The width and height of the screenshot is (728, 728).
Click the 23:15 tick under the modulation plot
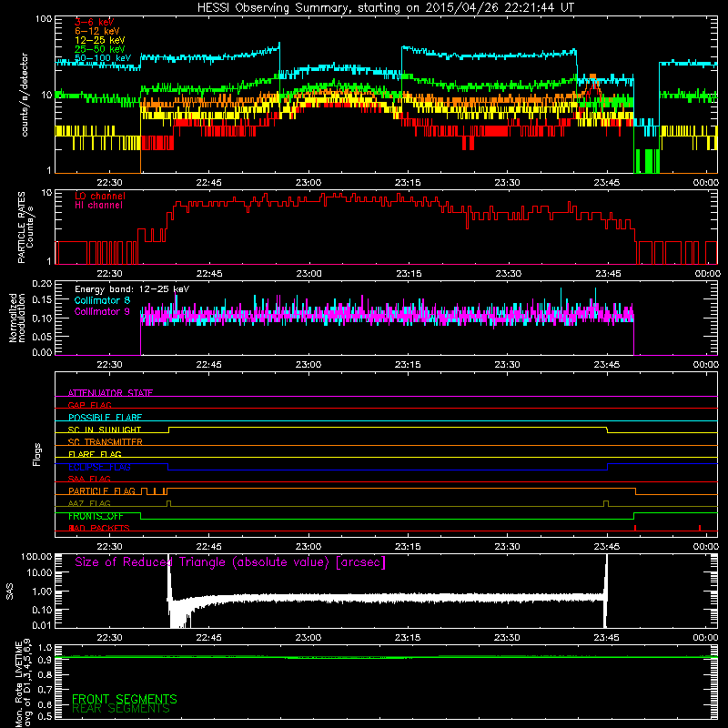point(408,365)
